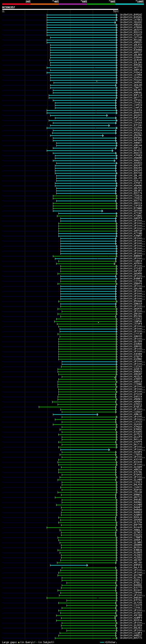Click hit label UniRef100_Q24JJ8

(131, 180)
